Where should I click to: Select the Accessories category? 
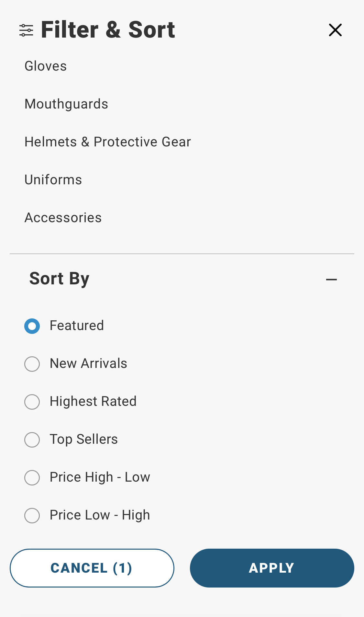point(63,218)
